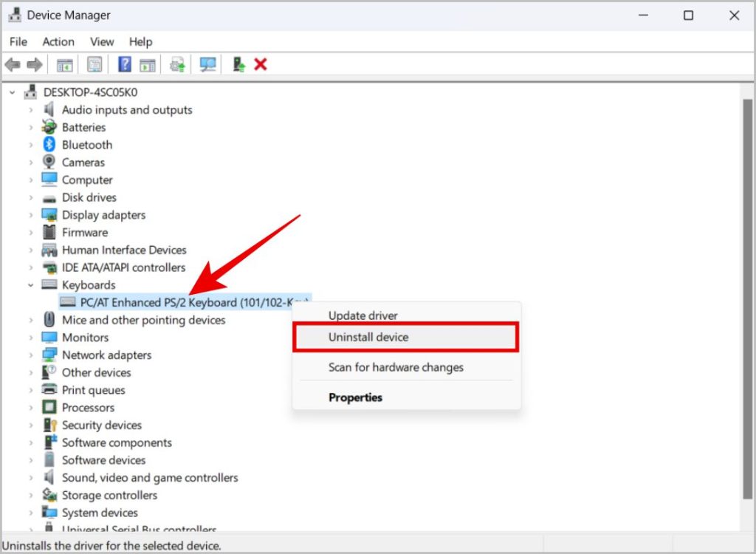Expand Storage controllers chevron
The width and height of the screenshot is (756, 554).
31,495
